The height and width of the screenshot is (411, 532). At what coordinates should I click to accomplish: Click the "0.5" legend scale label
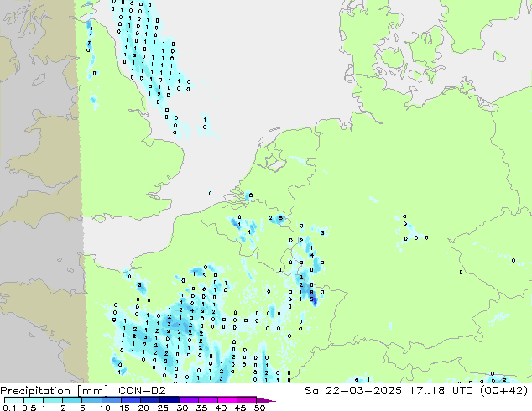click(x=29, y=408)
